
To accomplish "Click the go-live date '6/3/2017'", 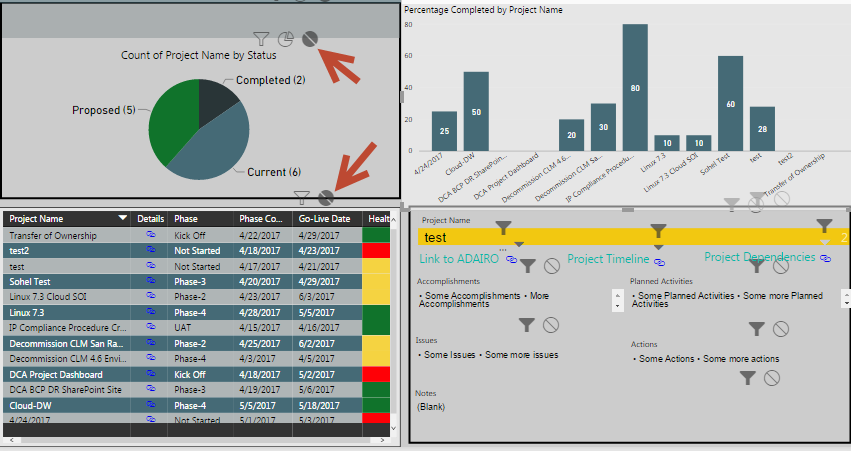I will [317, 297].
